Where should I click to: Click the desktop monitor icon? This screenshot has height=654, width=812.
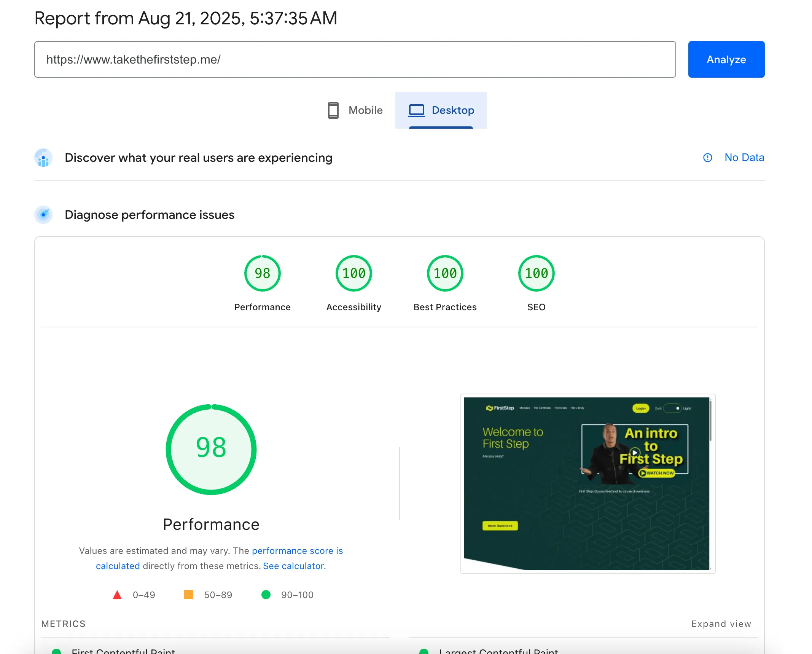(x=416, y=110)
